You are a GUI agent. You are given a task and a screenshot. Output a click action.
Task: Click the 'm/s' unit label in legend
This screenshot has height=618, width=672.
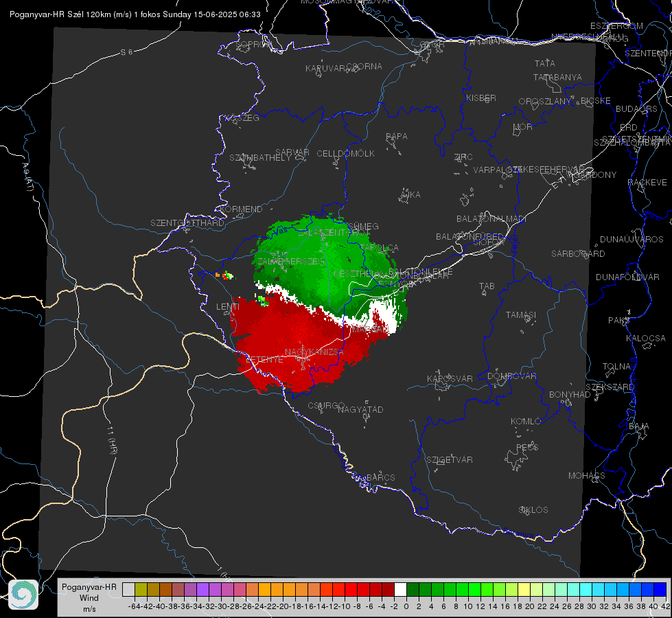tap(89, 609)
